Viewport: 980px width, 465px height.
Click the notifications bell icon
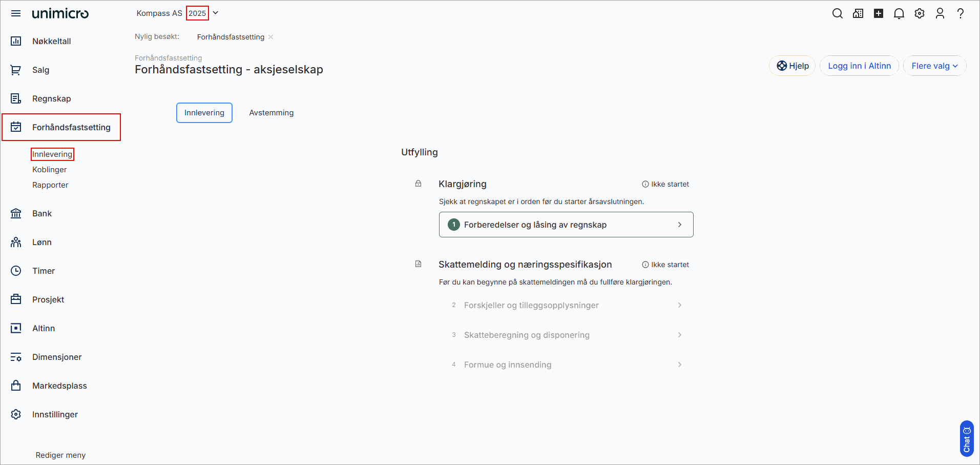[x=899, y=13]
